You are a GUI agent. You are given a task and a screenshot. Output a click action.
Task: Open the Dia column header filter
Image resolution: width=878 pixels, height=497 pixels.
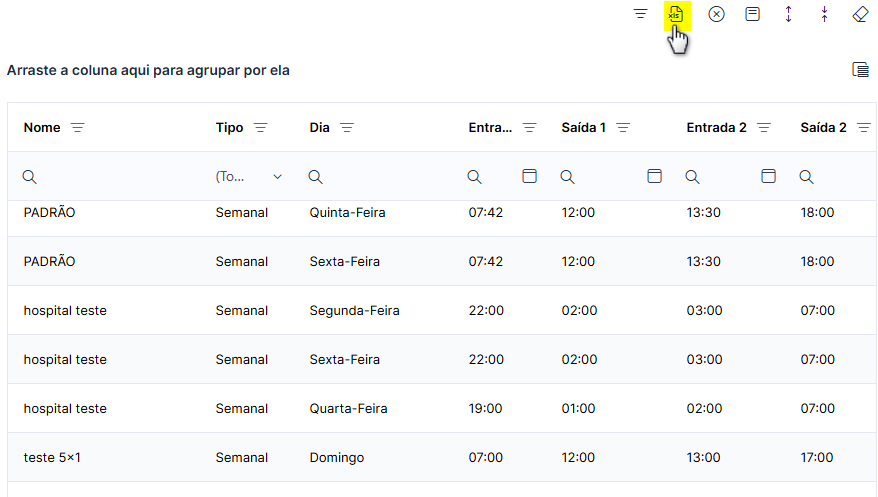347,128
